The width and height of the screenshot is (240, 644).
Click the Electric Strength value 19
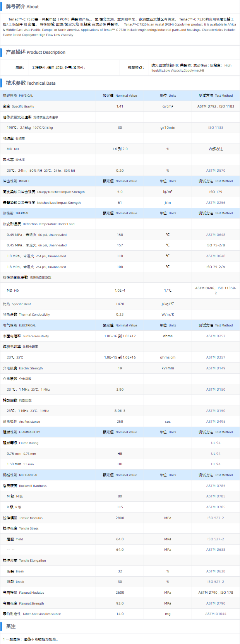coord(120,368)
